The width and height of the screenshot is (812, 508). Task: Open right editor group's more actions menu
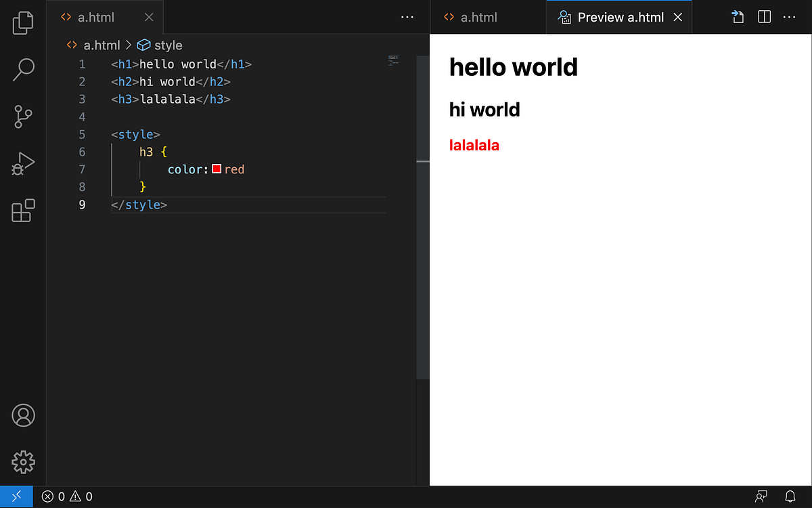[789, 18]
